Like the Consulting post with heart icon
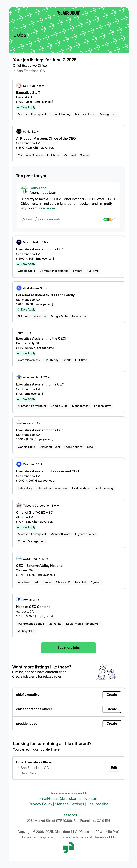This screenshot has height=868, width=137. 23,219
